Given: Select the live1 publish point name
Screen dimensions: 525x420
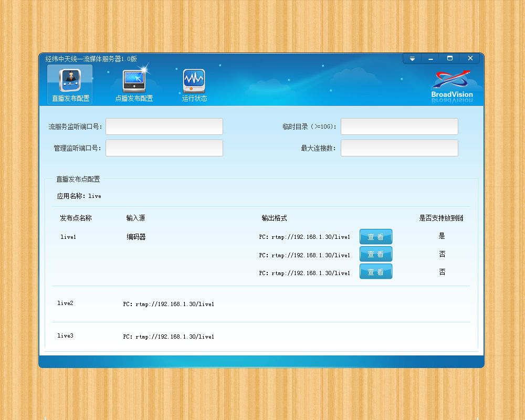Looking at the screenshot, I should click(x=68, y=236).
